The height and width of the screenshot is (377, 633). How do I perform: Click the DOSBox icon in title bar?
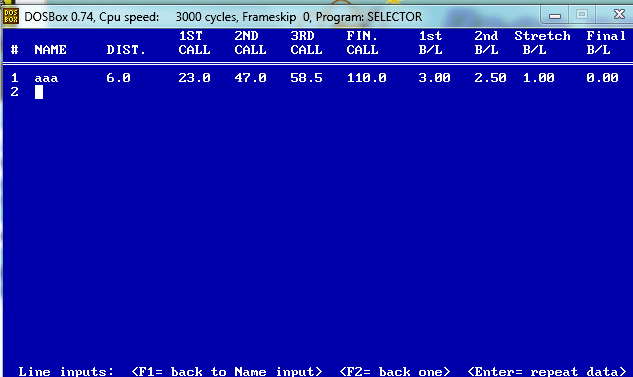click(11, 17)
